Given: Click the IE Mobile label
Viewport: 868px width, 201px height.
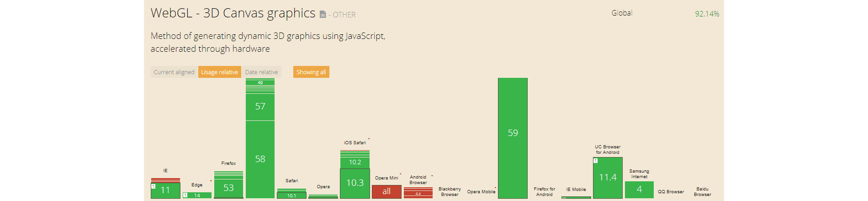Looking at the screenshot, I should pyautogui.click(x=576, y=189).
